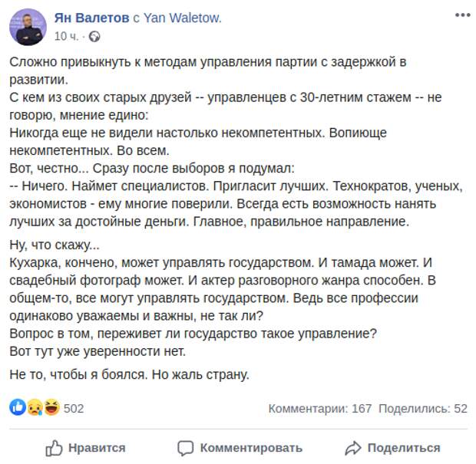Open tagged Yan Waletow profile link
Viewport: 476px width, 464px height.
(x=182, y=18)
